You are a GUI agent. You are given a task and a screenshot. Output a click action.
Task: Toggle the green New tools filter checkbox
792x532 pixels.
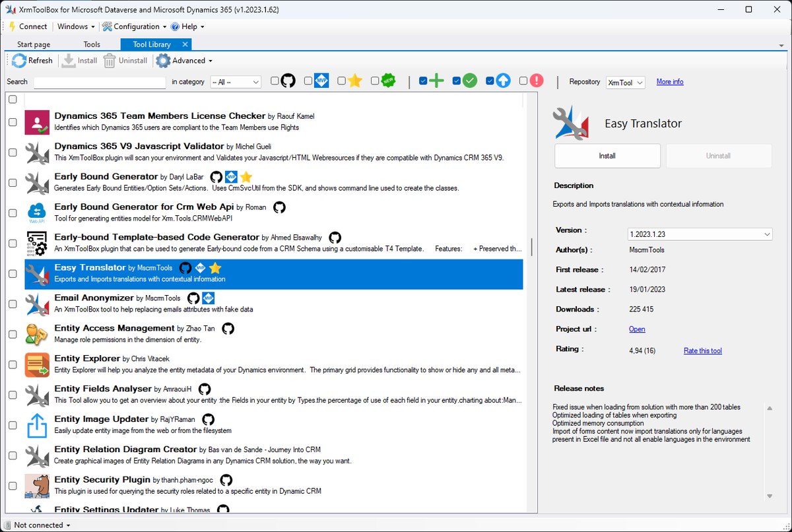[375, 81]
